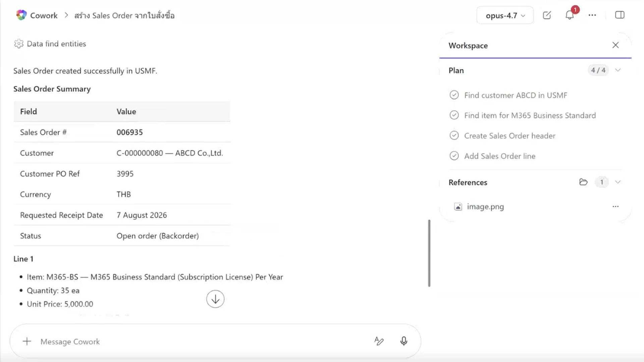Click the Customer PO Ref value 3995
The width and height of the screenshot is (644, 362).
[125, 174]
